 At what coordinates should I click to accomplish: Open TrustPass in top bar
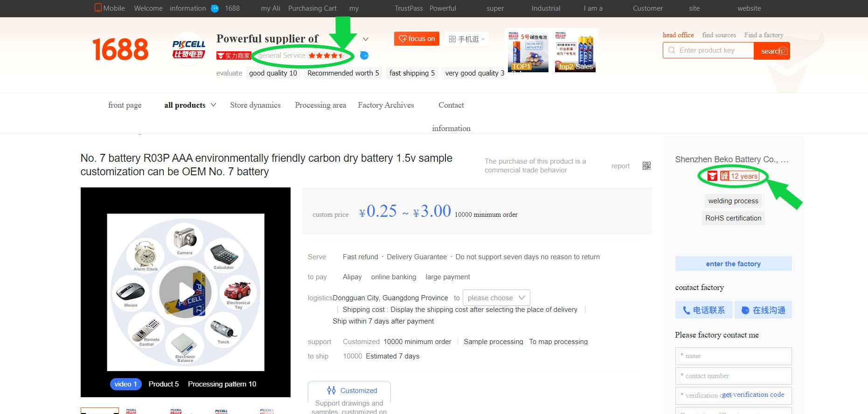click(409, 8)
